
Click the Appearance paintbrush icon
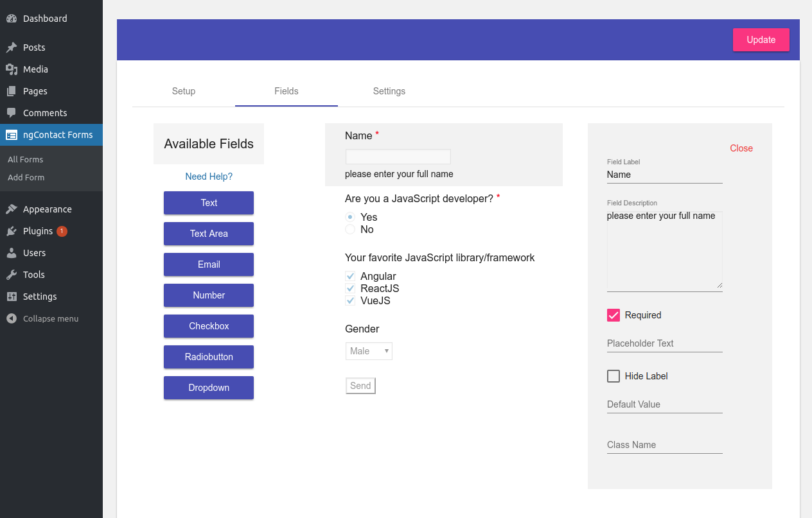point(12,209)
